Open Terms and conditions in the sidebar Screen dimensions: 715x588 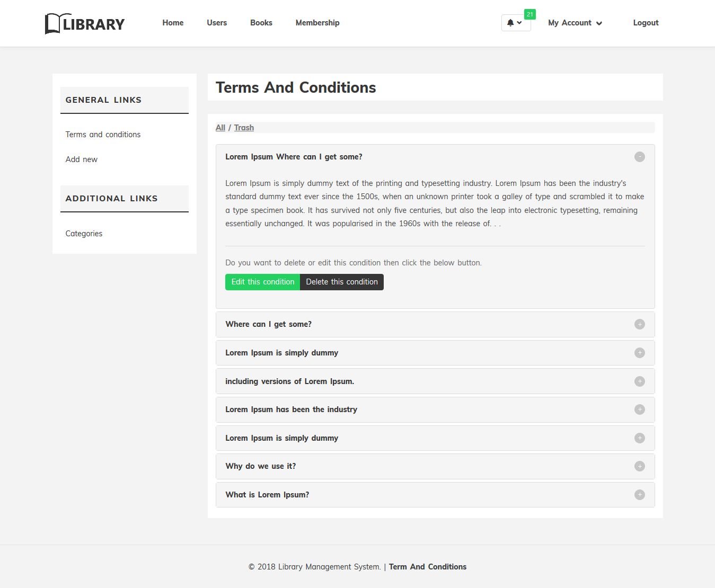point(103,135)
